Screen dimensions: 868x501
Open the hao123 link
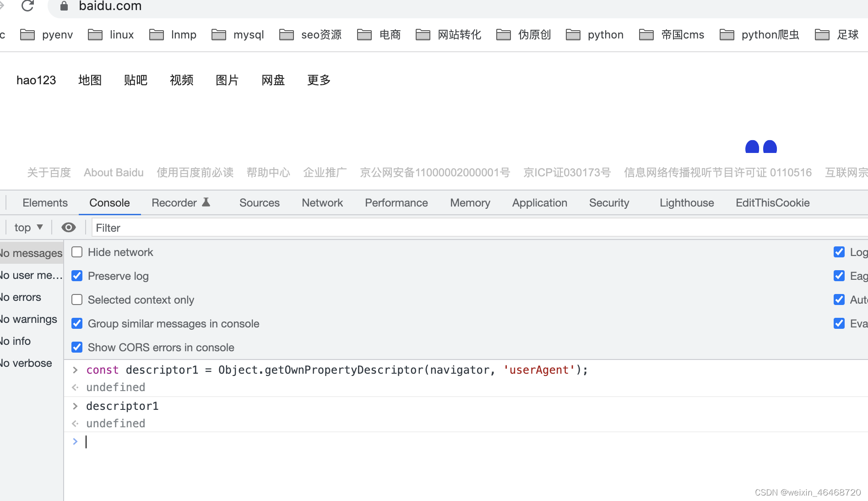tap(36, 80)
